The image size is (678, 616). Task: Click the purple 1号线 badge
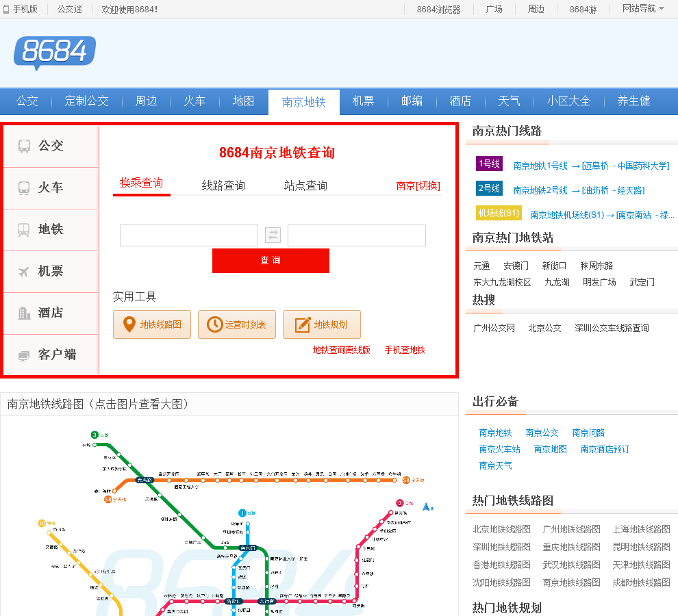pyautogui.click(x=489, y=164)
